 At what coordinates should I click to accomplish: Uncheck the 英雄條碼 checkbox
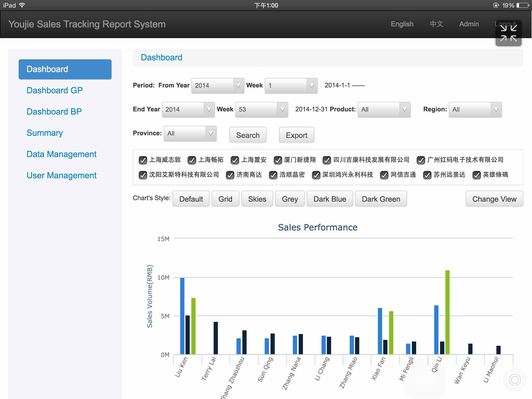click(x=476, y=175)
